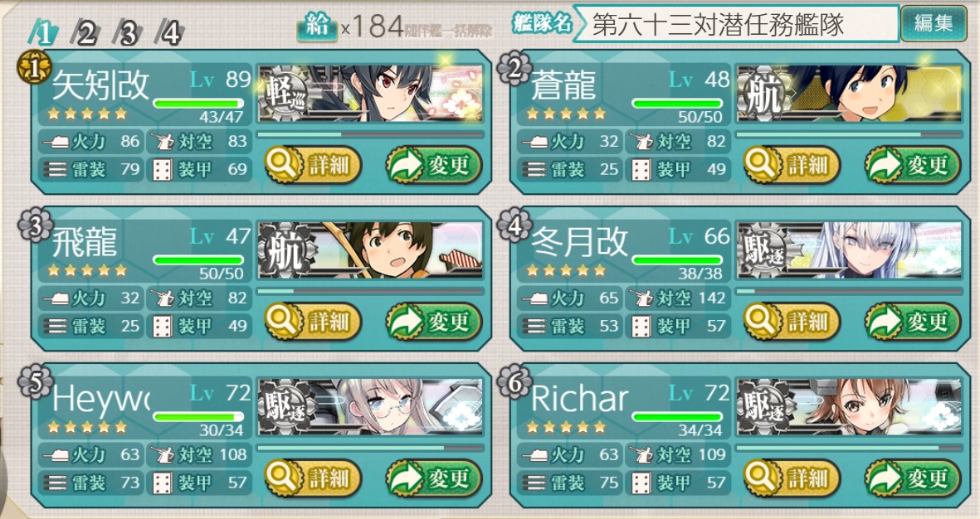This screenshot has width=980, height=519.
Task: Click the flagship number 1 badge
Action: 33,68
